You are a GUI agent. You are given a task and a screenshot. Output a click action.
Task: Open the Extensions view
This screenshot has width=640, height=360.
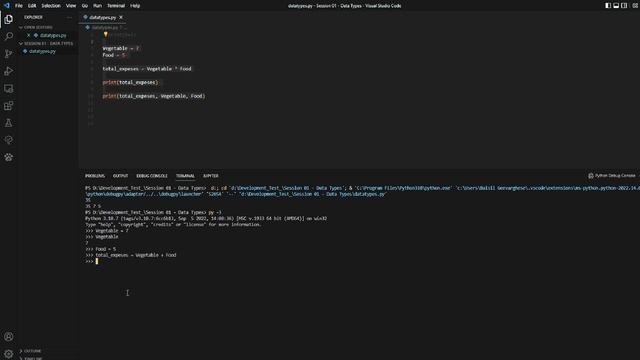point(9,106)
